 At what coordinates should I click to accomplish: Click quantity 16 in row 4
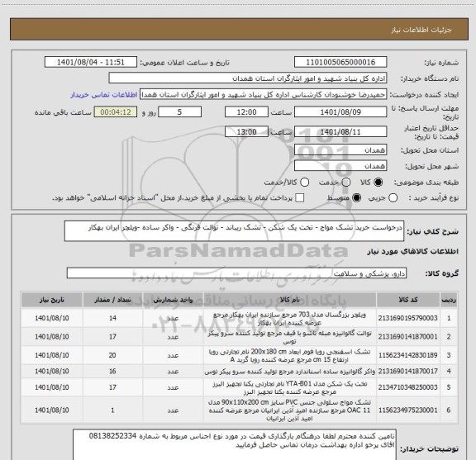pyautogui.click(x=112, y=372)
